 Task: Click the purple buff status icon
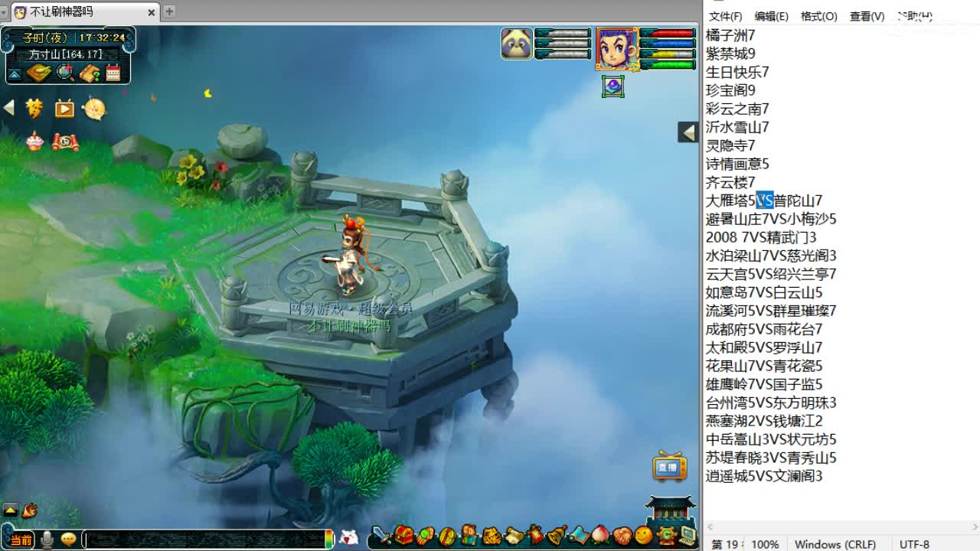612,86
